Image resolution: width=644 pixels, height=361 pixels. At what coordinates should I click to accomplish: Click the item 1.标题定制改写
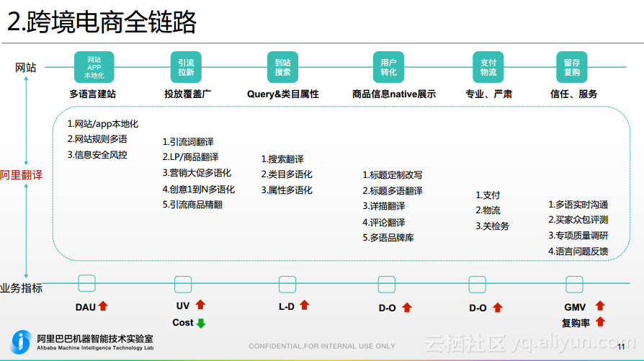click(393, 175)
